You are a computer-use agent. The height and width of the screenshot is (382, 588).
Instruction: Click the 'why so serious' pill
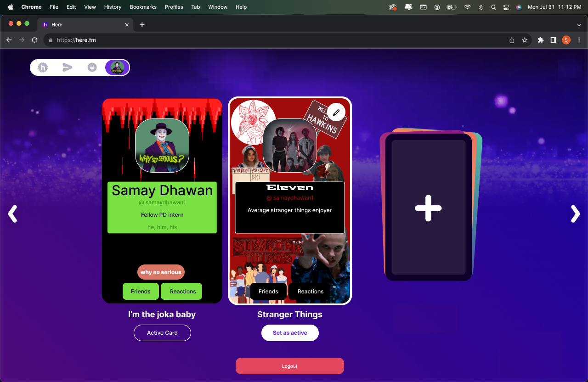(x=161, y=272)
